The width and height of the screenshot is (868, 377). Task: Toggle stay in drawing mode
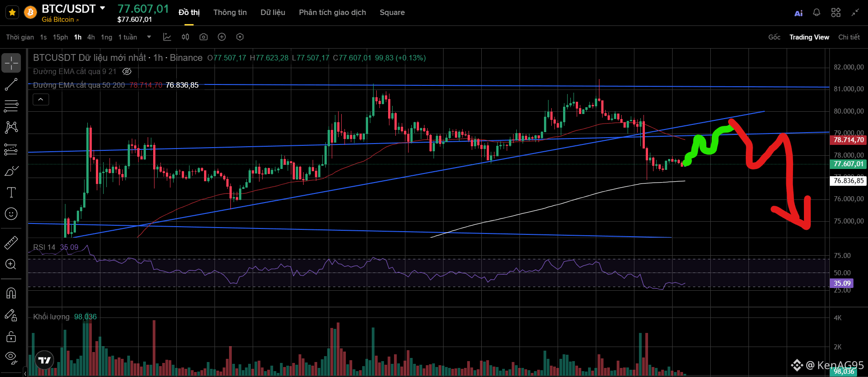(x=11, y=315)
